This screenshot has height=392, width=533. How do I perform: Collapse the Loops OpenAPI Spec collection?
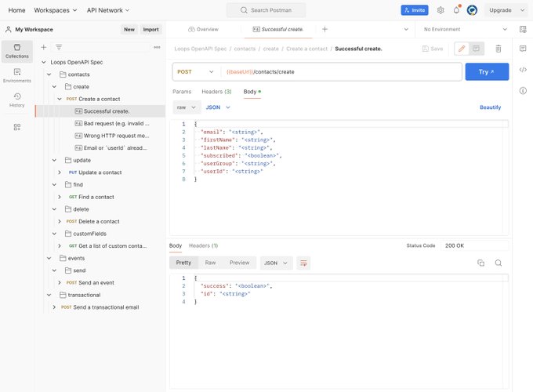(44, 62)
